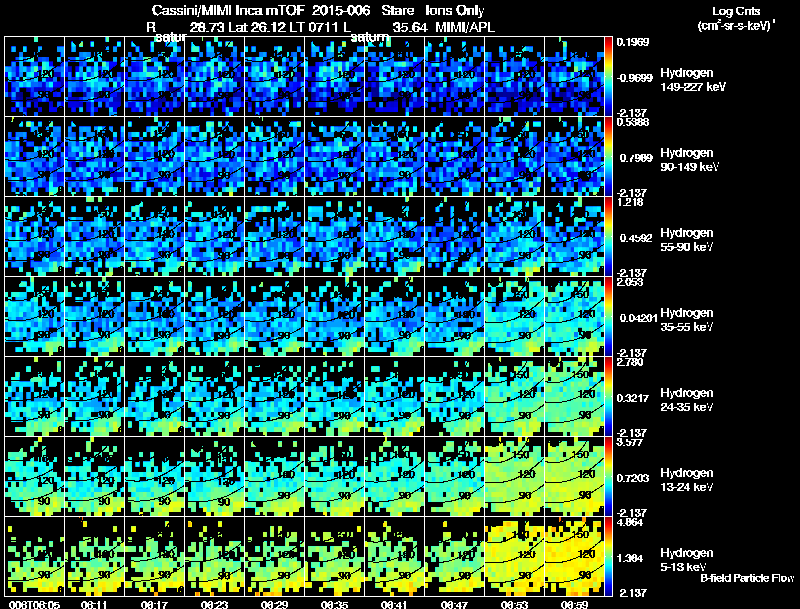Click the 'Hydrogen 13-24 keV' row label
The height and width of the screenshot is (609, 800).
687,480
